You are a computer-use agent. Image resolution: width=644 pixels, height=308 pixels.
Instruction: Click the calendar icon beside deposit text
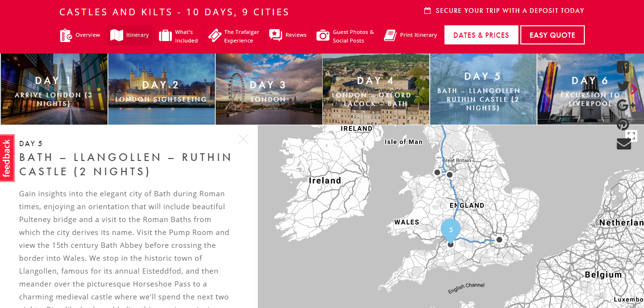[427, 11]
